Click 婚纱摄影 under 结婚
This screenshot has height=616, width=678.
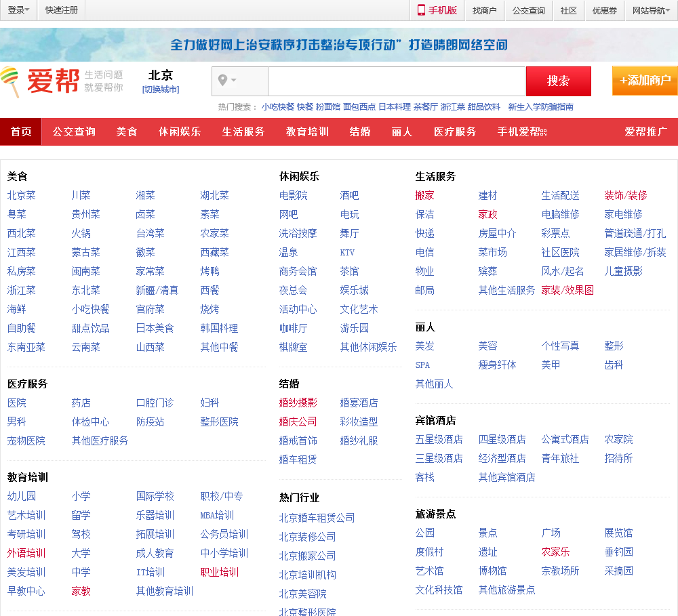(298, 403)
